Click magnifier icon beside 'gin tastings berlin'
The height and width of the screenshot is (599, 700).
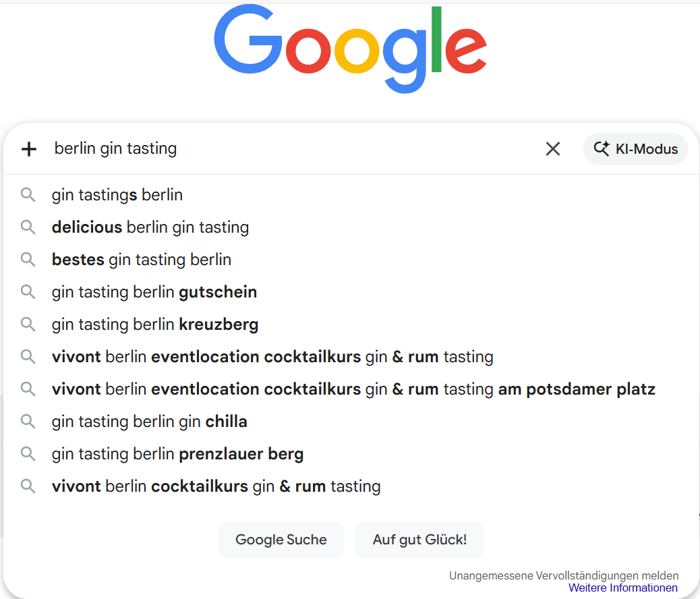[28, 195]
